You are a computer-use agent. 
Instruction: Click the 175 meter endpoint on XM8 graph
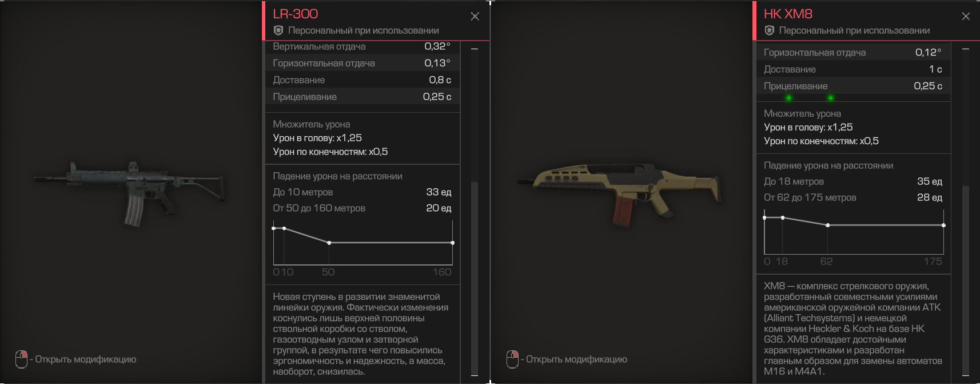pyautogui.click(x=943, y=225)
